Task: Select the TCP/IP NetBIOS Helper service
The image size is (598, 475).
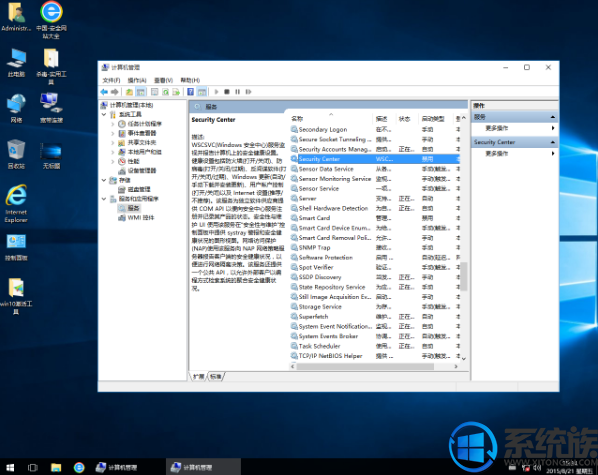Action: tap(375, 356)
